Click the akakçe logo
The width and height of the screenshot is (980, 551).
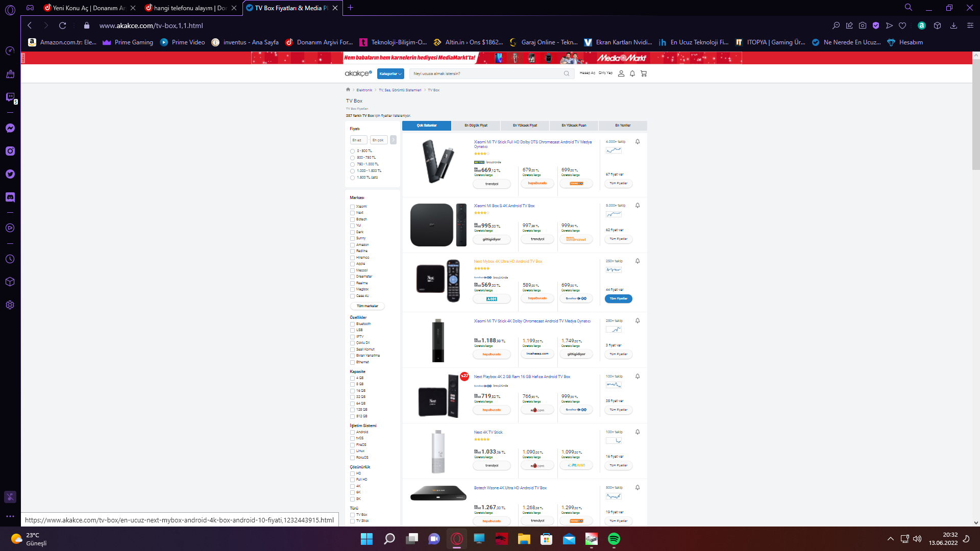[x=358, y=73]
